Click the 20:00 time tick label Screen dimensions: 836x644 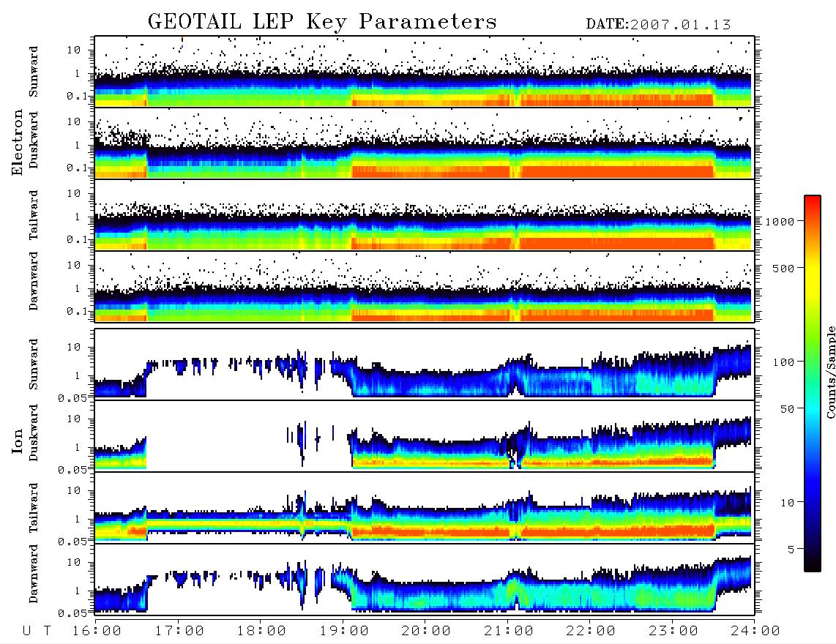click(426, 631)
